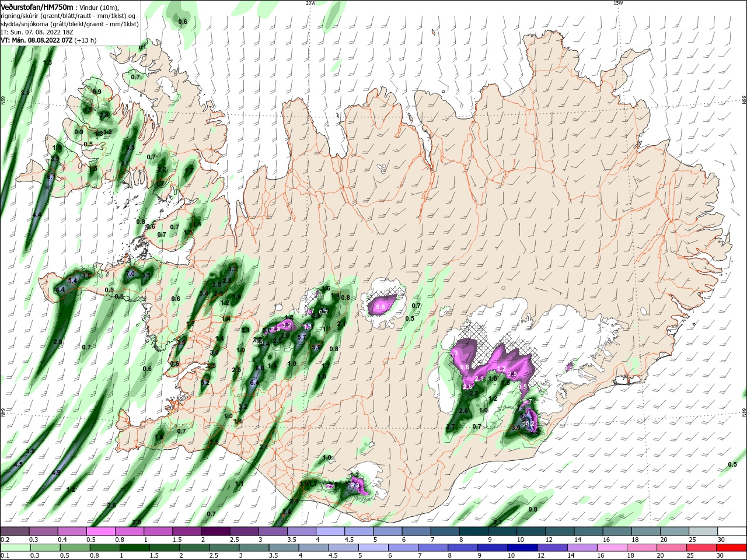The width and height of the screenshot is (747, 560).
Task: Pick the dark teal 8–9 legend swatch
Action: 474,532
